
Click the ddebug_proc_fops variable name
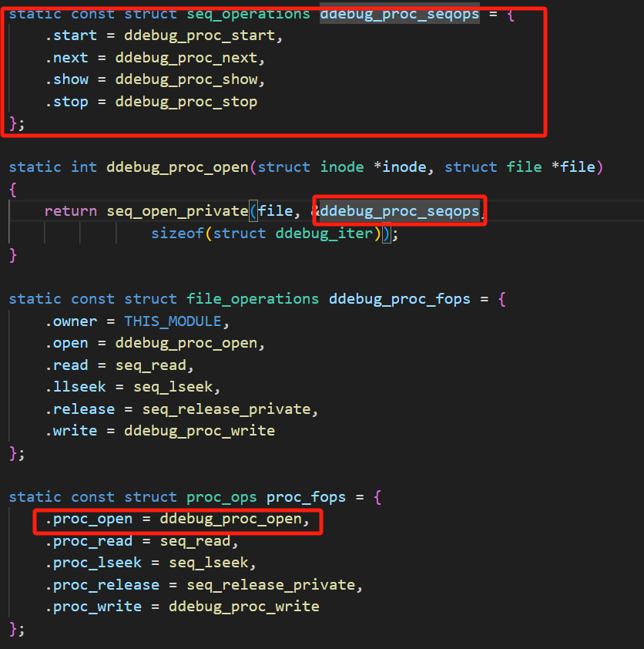point(400,299)
